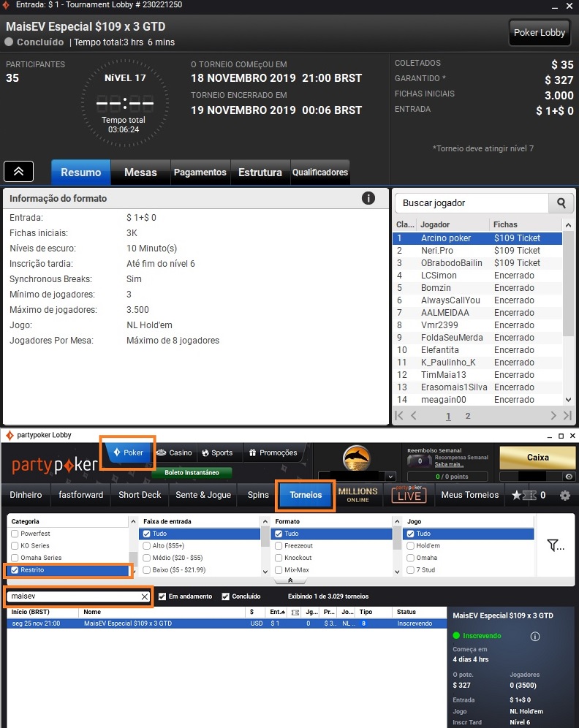Enable the Freezeout format checkbox

(x=279, y=545)
